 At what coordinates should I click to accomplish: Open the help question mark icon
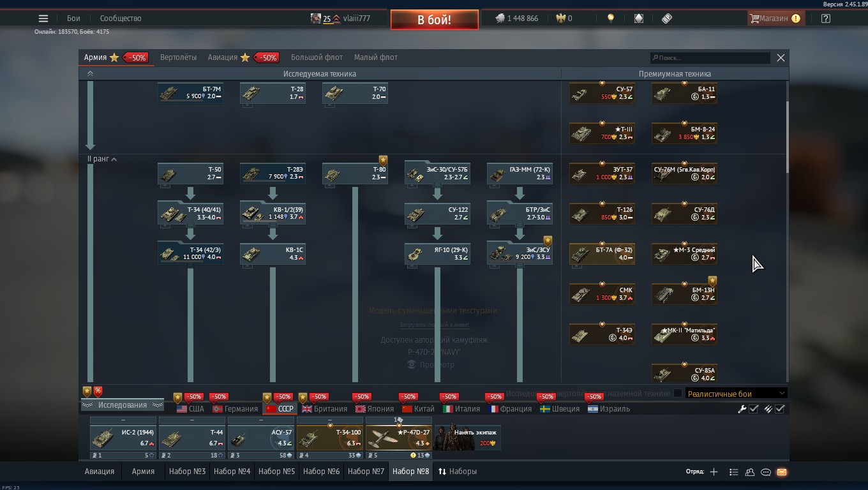coord(826,19)
